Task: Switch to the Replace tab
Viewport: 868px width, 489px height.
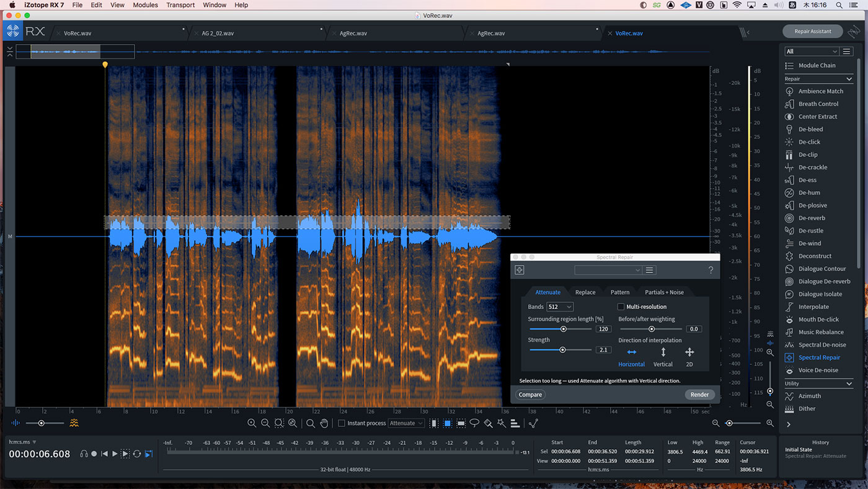Action: [x=585, y=292]
